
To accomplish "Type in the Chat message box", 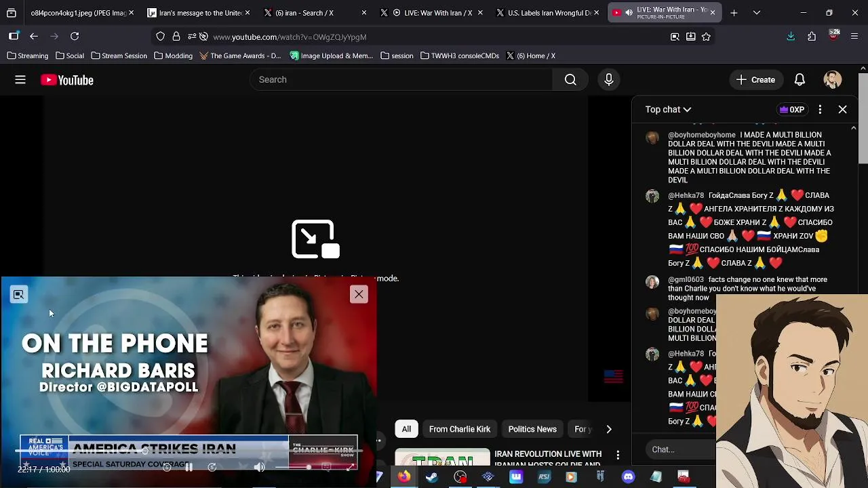I will tap(682, 449).
